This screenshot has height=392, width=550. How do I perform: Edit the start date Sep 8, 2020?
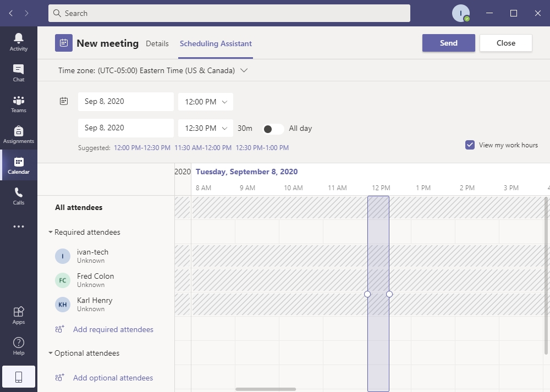click(x=126, y=102)
